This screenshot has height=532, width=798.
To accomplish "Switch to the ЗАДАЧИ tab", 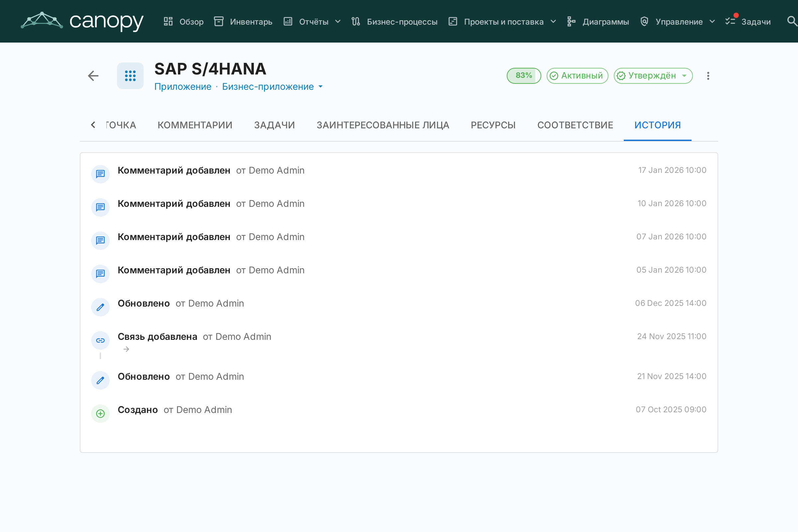I will click(x=275, y=125).
